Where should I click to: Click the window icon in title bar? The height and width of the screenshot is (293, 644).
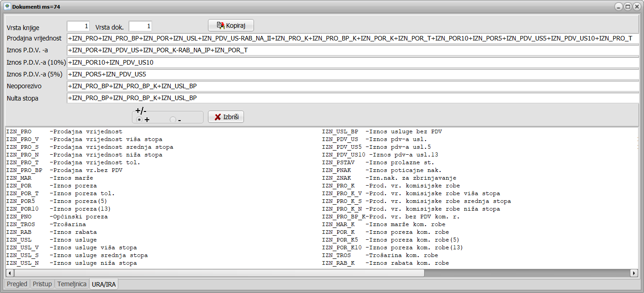click(x=7, y=7)
